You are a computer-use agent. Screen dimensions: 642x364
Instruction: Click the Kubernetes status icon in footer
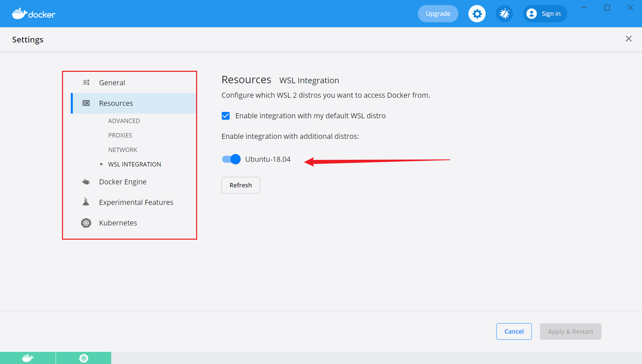[x=84, y=358]
